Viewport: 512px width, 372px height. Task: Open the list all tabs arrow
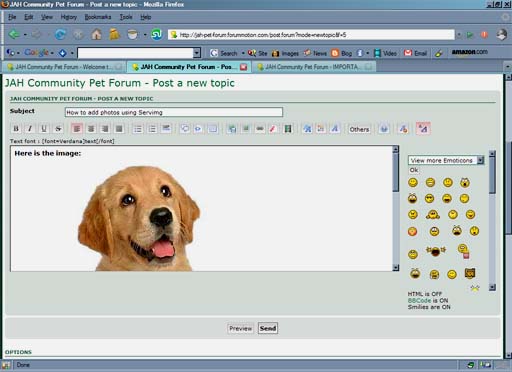pos(508,67)
